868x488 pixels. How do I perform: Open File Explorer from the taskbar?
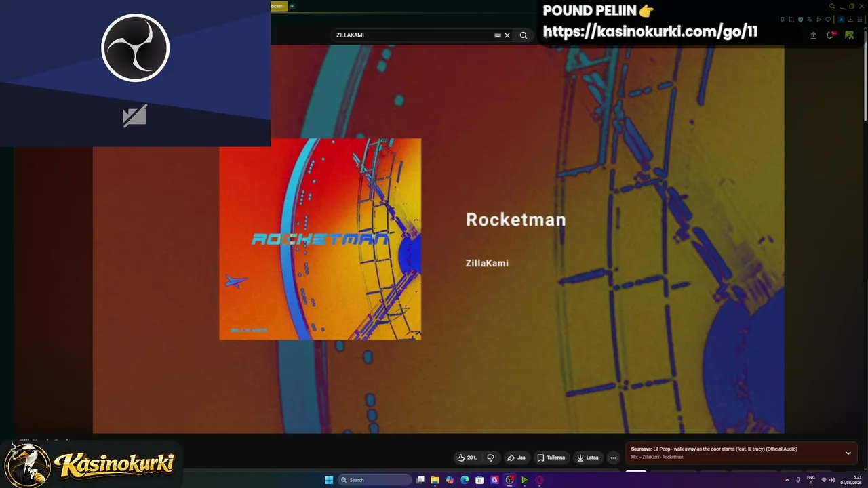pos(435,480)
